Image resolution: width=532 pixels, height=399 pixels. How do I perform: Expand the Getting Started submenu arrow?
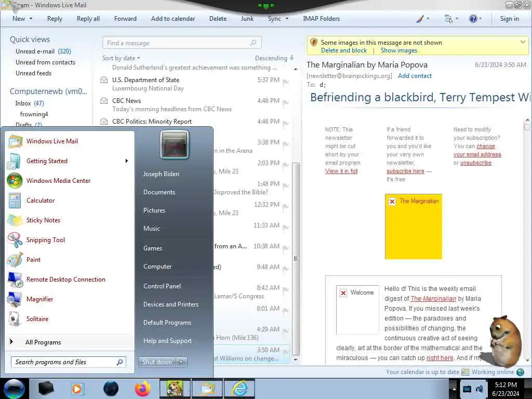(127, 161)
